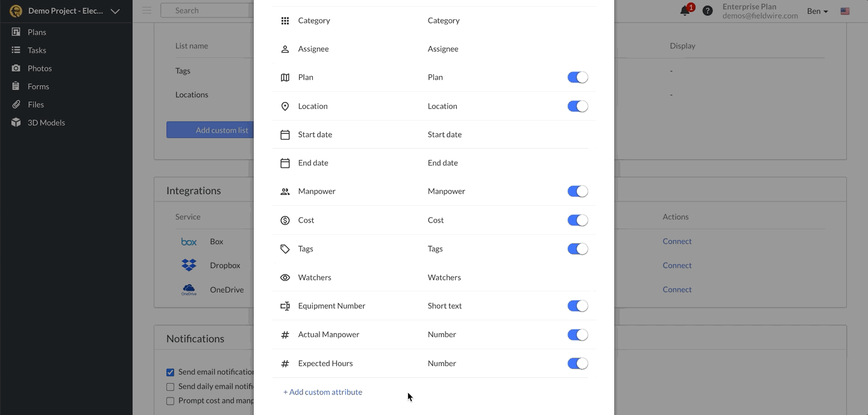Click + Add custom attribute link
868x415 pixels.
(x=322, y=392)
